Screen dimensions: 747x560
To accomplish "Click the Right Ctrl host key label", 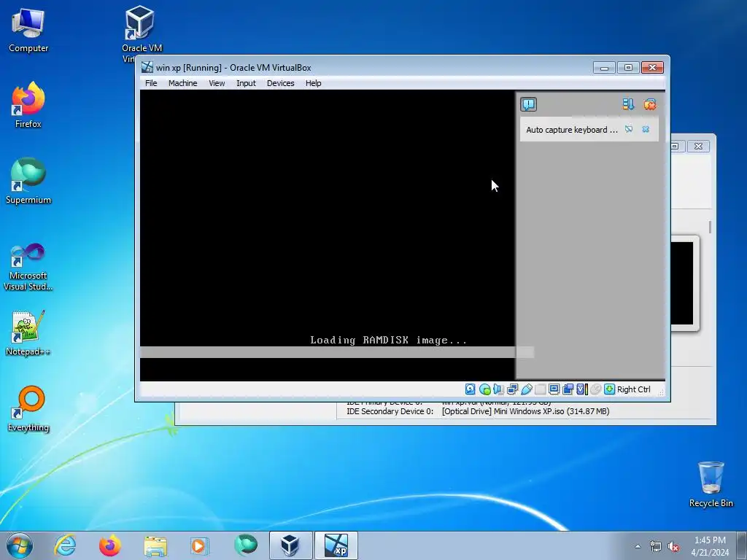I will click(634, 389).
